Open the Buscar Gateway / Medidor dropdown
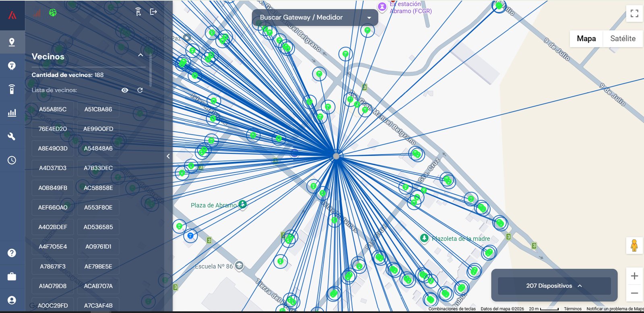The width and height of the screenshot is (644, 313). (315, 18)
